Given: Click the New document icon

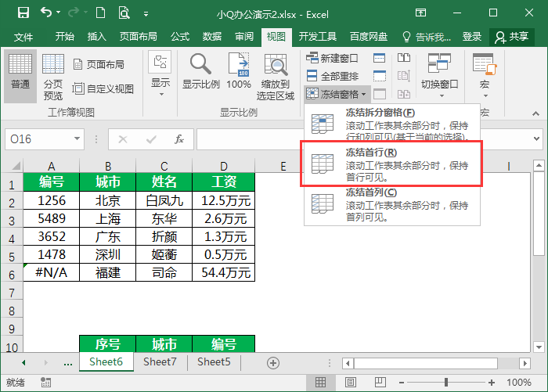Looking at the screenshot, I should [x=101, y=13].
